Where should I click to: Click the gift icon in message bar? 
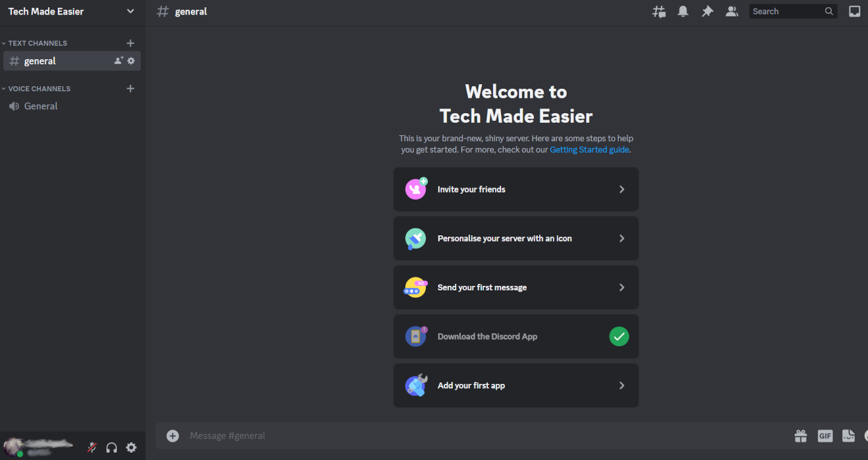(800, 436)
